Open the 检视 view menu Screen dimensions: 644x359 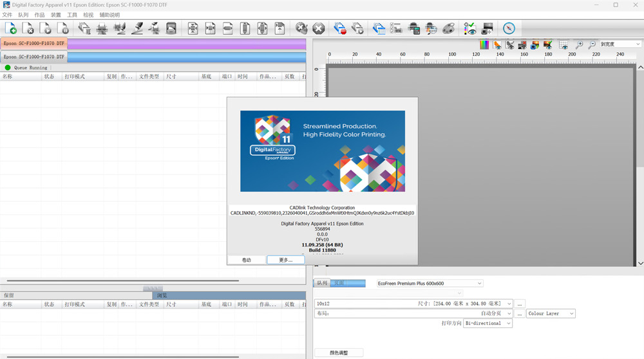88,15
